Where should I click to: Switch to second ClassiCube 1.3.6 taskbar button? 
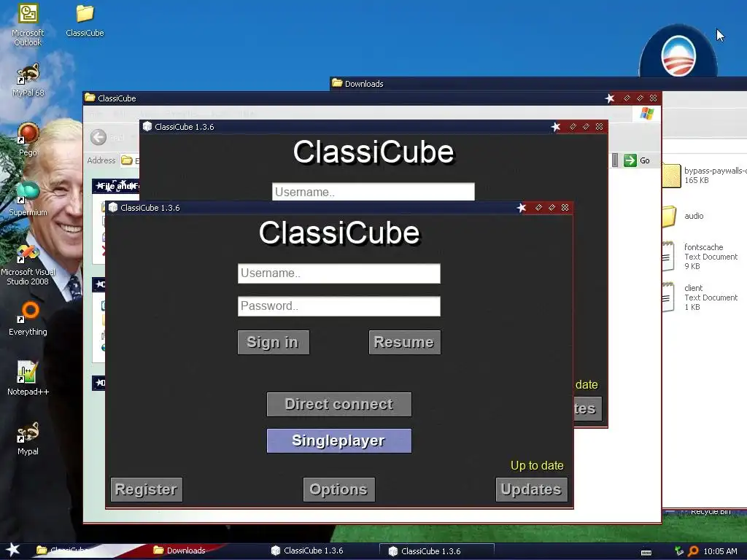[436, 551]
